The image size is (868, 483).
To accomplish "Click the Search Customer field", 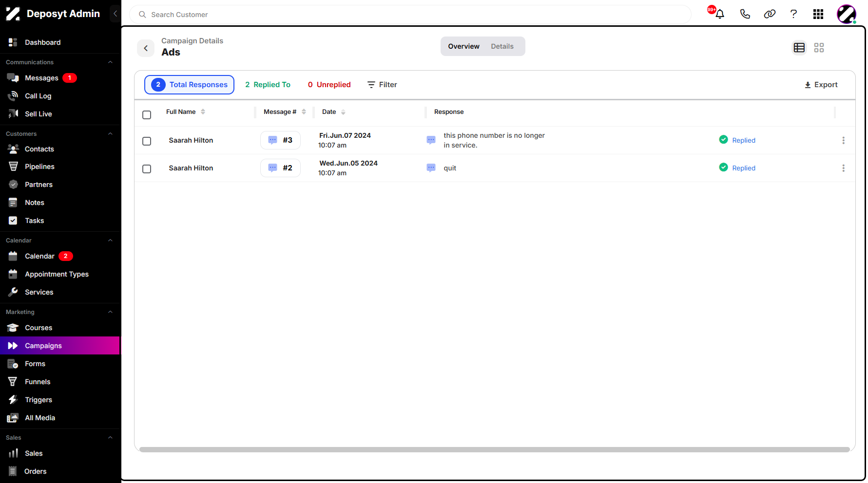I will click(x=410, y=15).
